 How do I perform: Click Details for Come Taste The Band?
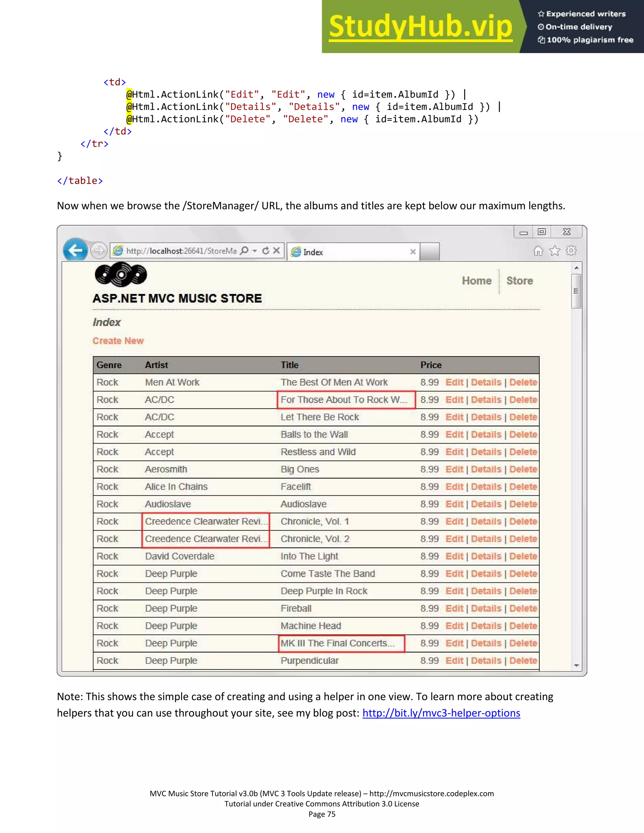coord(486,574)
